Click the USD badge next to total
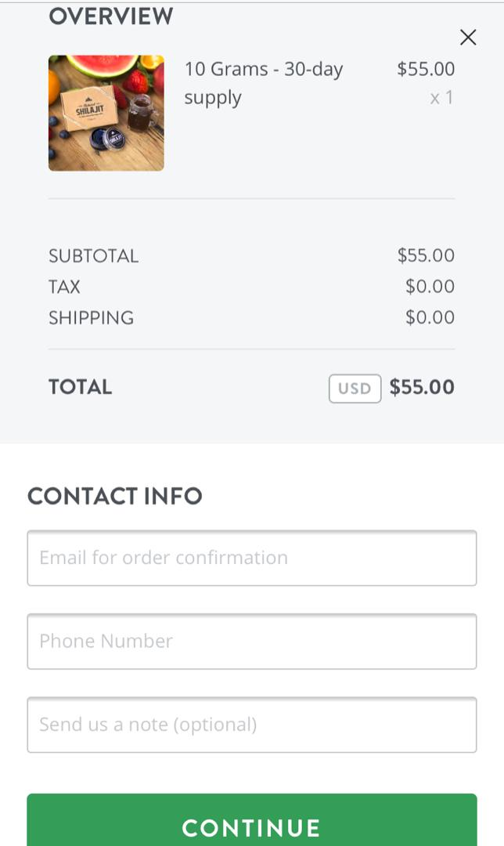Image resolution: width=504 pixels, height=846 pixels. point(355,388)
